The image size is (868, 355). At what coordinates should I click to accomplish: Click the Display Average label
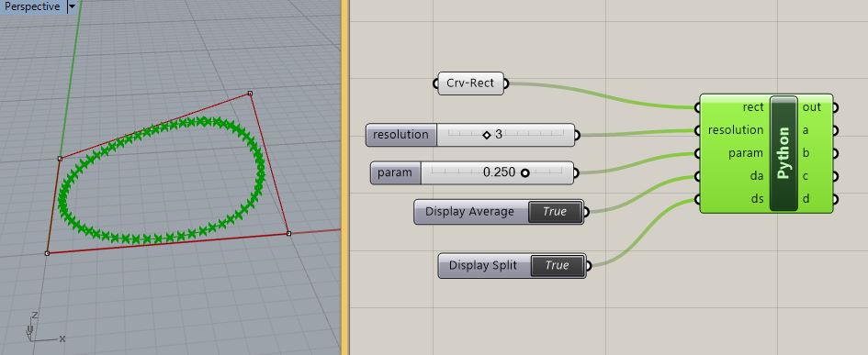tap(469, 212)
